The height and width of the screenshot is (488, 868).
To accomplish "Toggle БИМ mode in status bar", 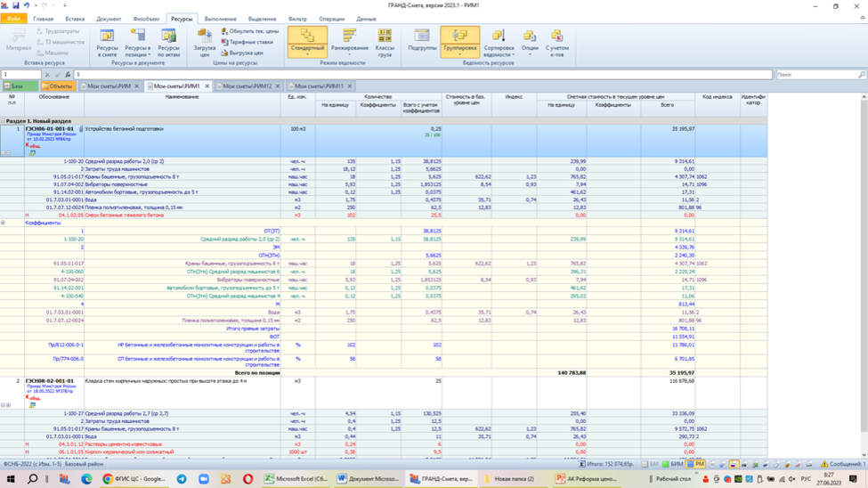I will tap(673, 464).
